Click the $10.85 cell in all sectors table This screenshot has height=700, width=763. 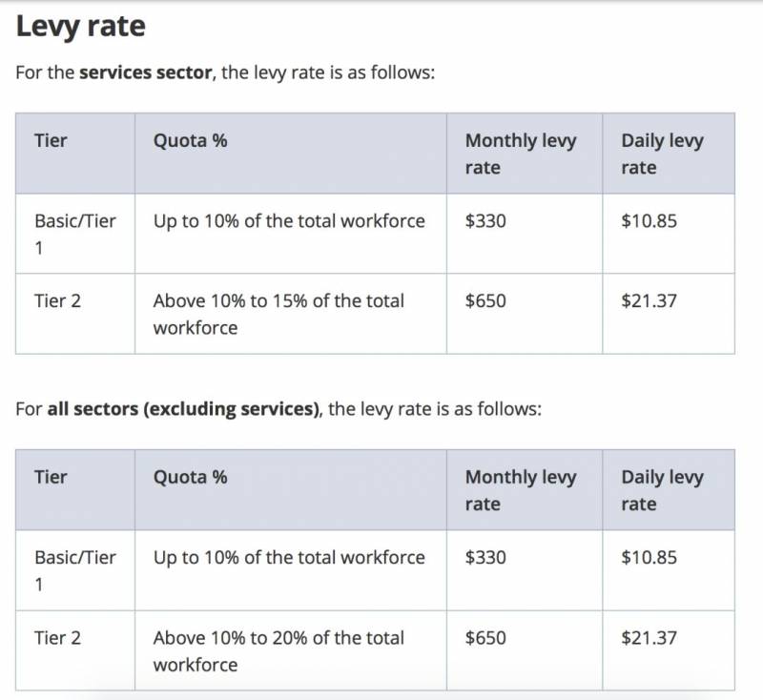pyautogui.click(x=649, y=557)
